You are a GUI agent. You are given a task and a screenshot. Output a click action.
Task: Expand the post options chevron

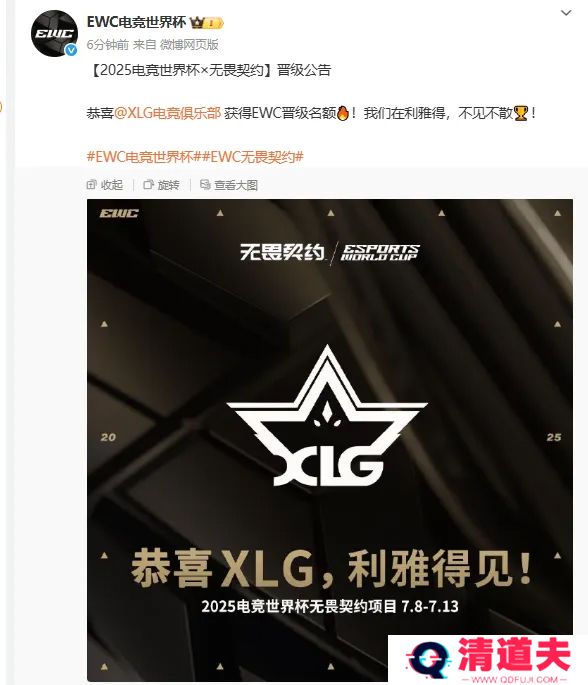click(566, 13)
